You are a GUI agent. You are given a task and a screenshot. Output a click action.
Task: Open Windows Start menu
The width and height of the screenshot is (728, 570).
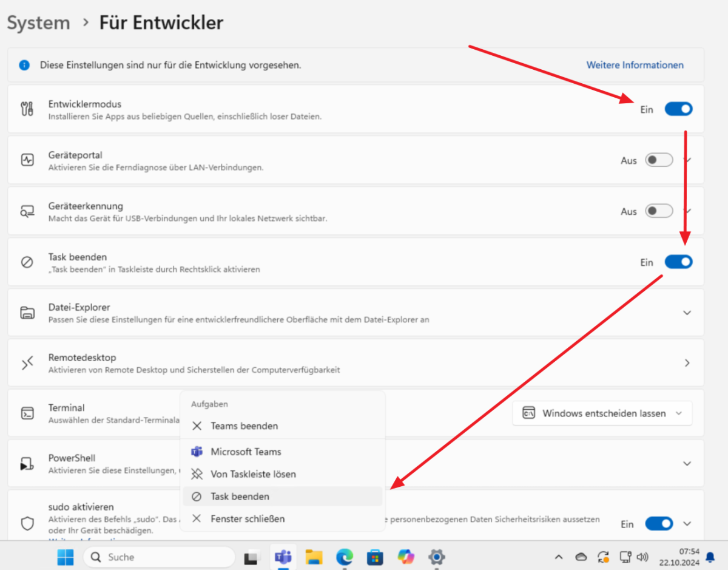pos(65,557)
